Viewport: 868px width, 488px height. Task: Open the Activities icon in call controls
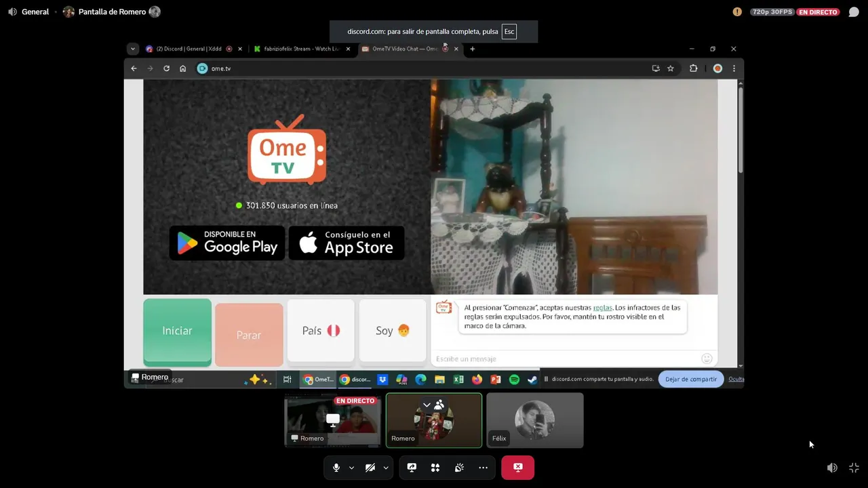coord(435,468)
